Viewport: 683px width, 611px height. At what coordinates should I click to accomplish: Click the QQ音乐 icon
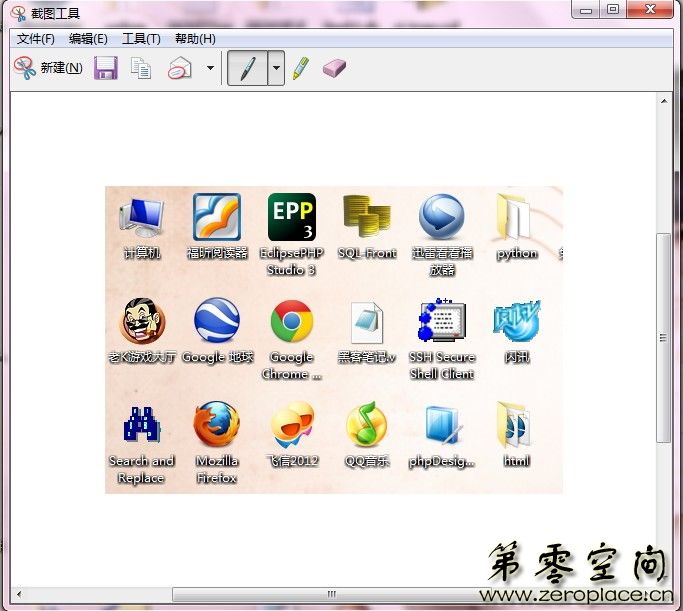point(367,424)
